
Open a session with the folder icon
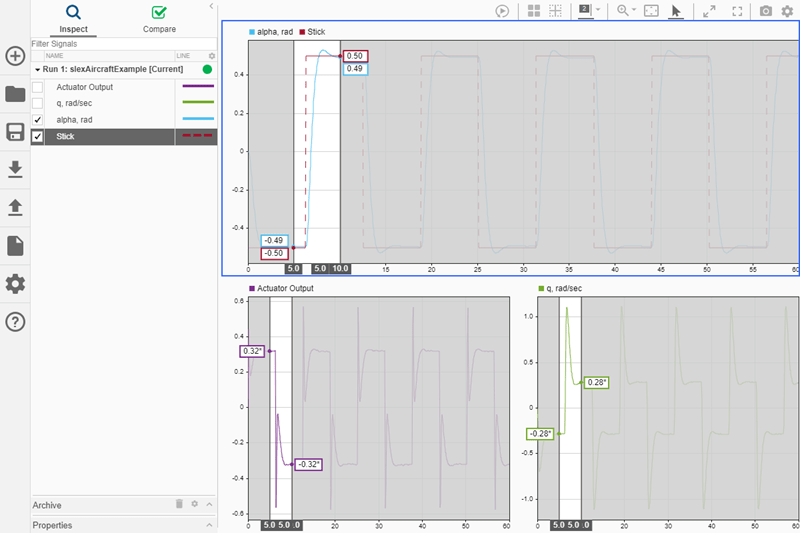[x=15, y=93]
